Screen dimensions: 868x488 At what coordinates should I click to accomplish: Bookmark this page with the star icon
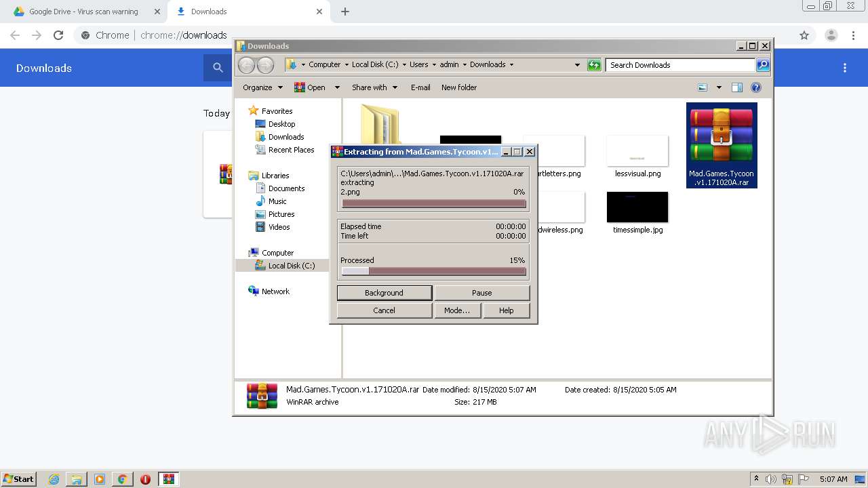click(x=804, y=35)
